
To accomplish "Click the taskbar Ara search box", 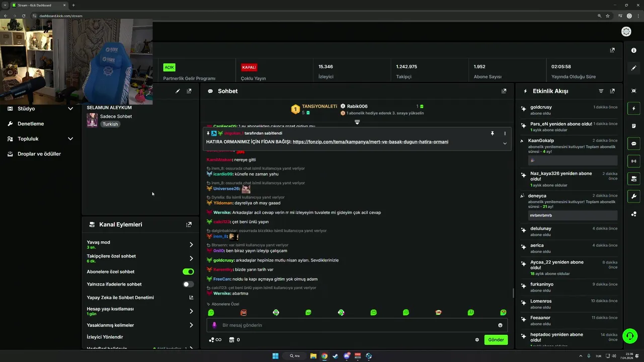I will pyautogui.click(x=295, y=356).
